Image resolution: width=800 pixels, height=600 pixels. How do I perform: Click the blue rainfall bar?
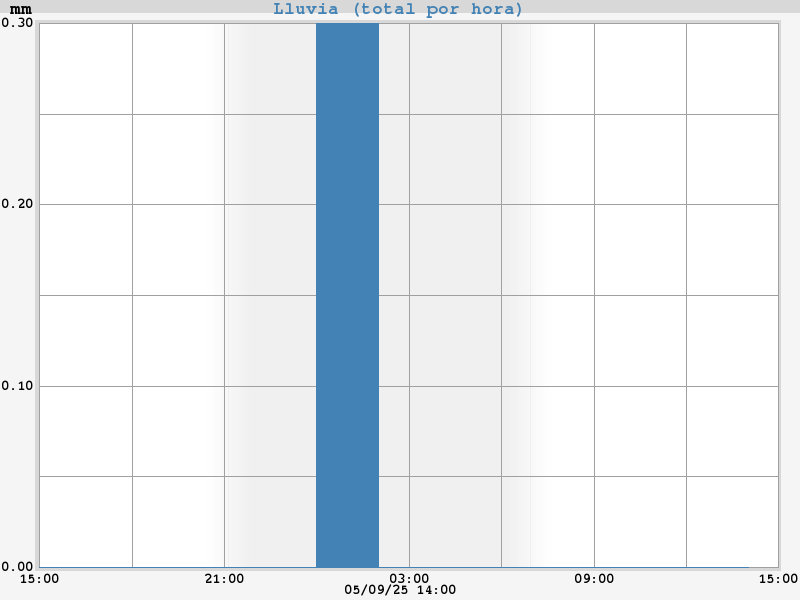(347, 295)
